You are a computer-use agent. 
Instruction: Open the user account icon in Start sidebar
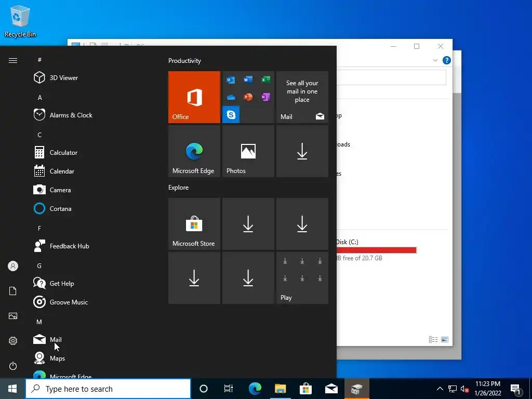coord(13,266)
